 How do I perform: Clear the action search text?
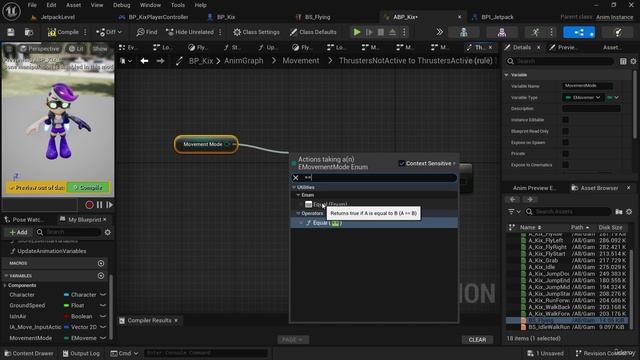pyautogui.click(x=296, y=178)
